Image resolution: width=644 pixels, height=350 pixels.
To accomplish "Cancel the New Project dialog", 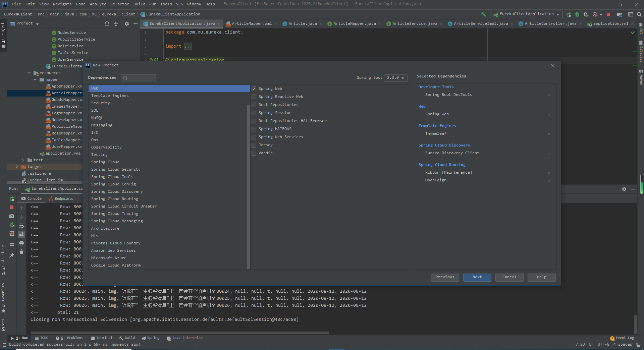I will (509, 277).
